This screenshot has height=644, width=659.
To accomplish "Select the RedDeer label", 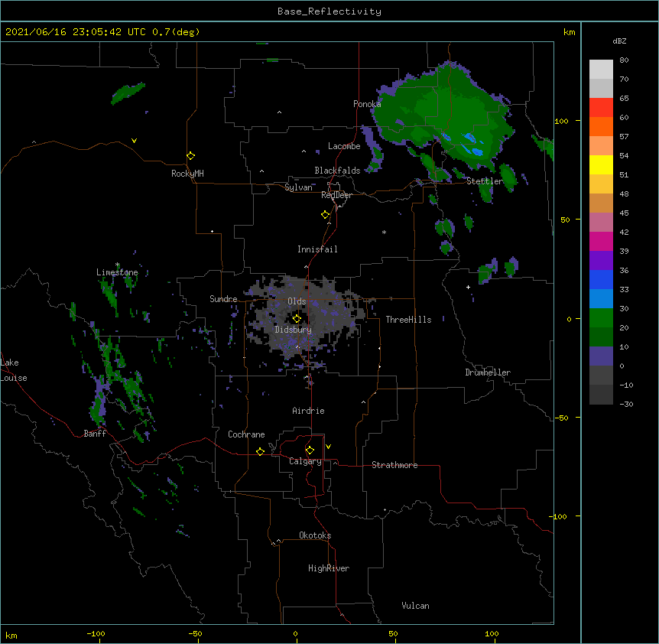I will [x=336, y=195].
